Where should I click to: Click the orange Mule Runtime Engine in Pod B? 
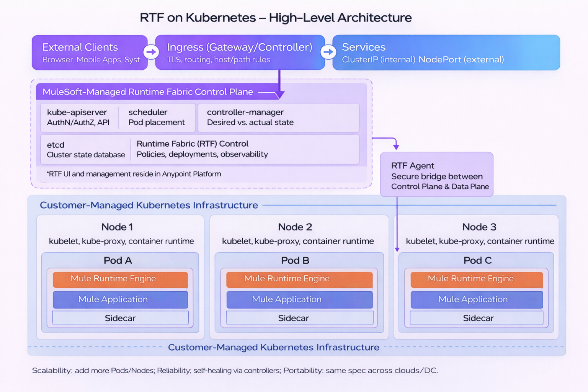(x=299, y=279)
